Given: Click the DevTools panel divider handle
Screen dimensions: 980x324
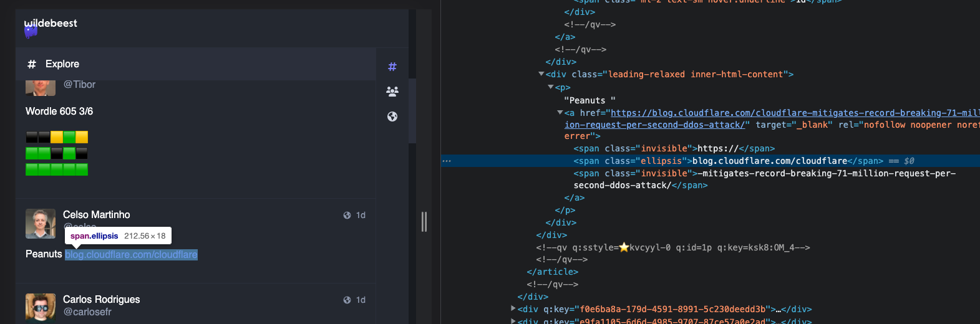Looking at the screenshot, I should [x=424, y=222].
